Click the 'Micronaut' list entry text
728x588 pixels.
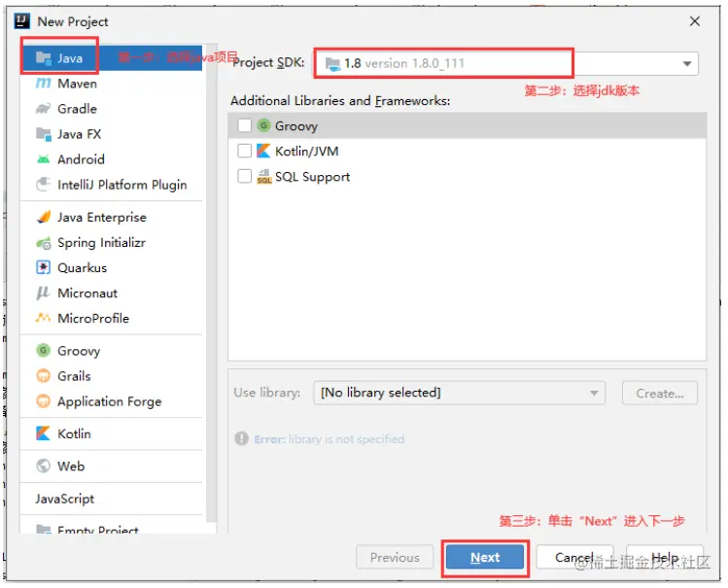87,293
